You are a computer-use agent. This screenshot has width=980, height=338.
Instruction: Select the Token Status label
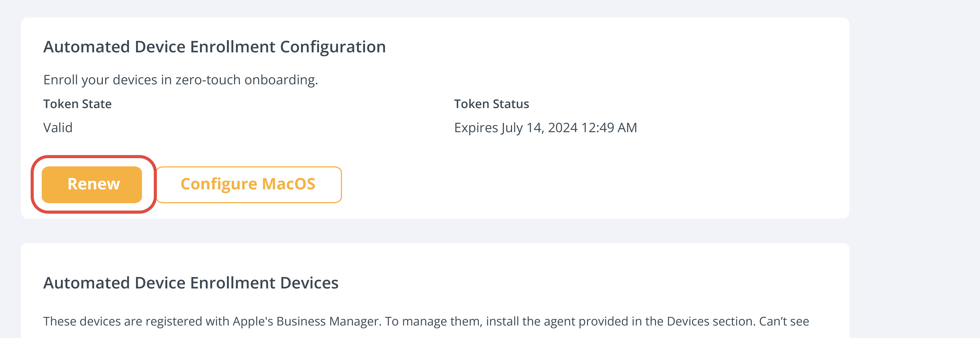pos(491,104)
